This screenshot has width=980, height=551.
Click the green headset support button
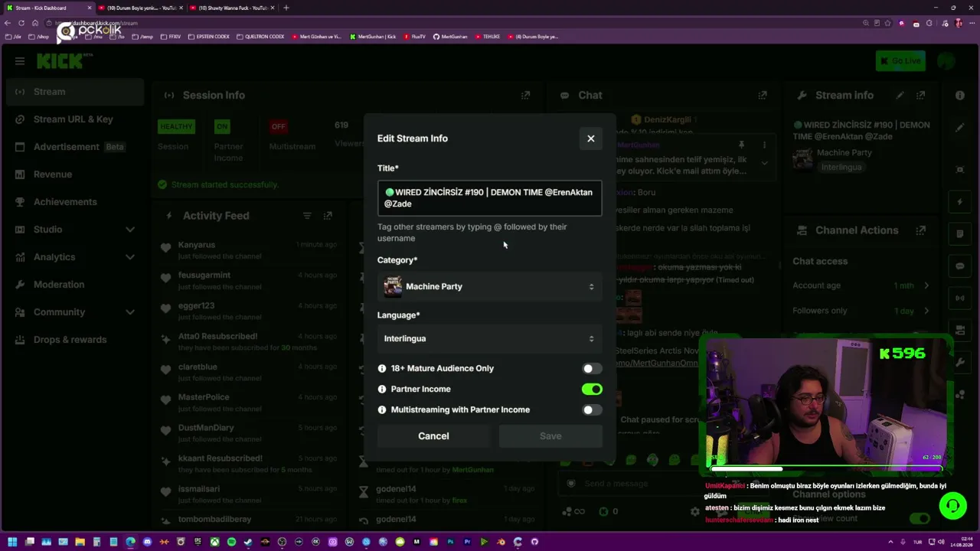[952, 507]
